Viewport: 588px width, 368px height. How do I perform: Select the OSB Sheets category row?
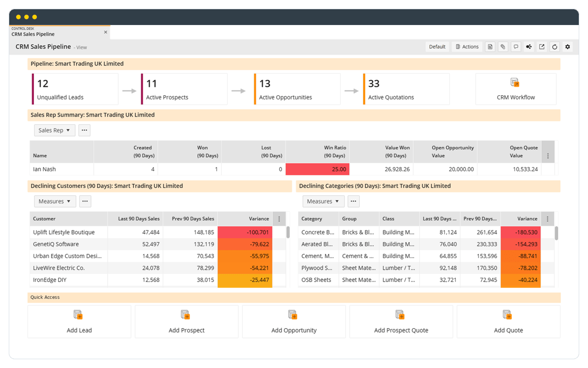coord(317,280)
